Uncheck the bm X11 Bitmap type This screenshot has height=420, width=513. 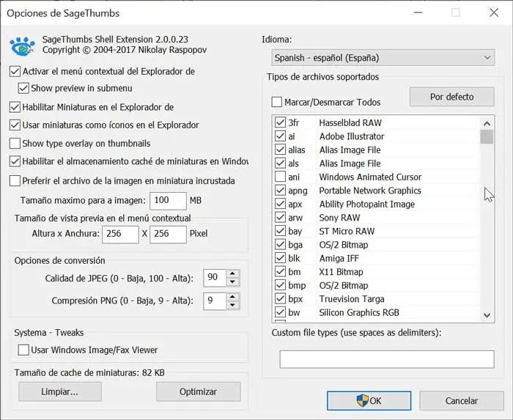(280, 272)
